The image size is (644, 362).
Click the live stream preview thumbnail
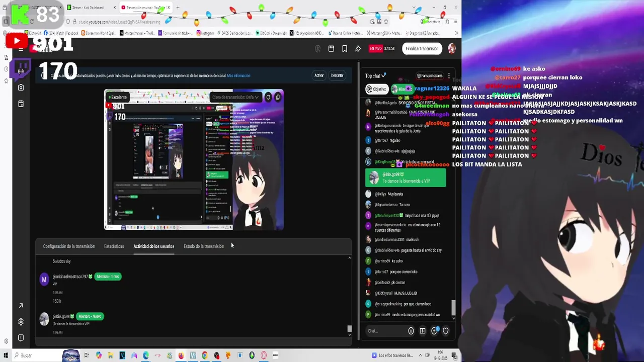pyautogui.click(x=194, y=159)
